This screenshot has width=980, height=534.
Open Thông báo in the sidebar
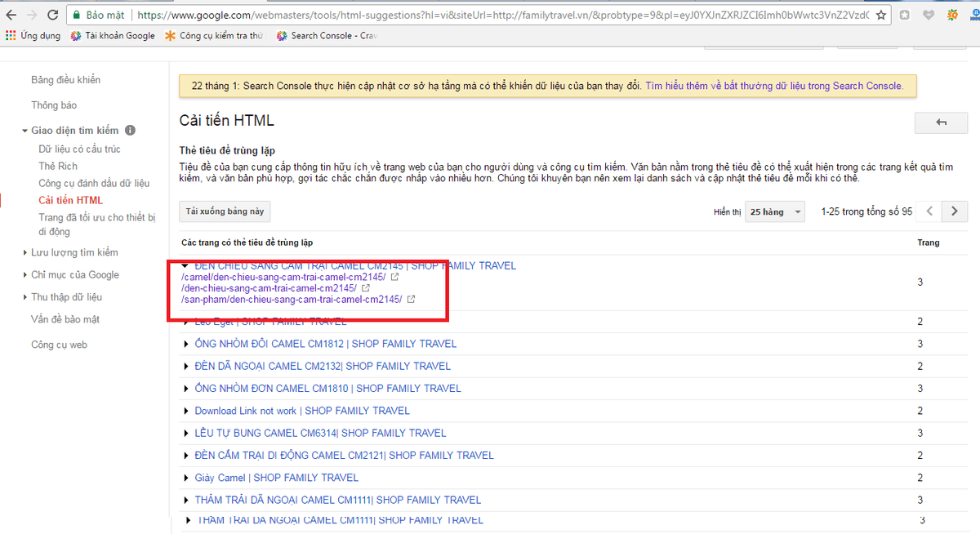pos(54,105)
